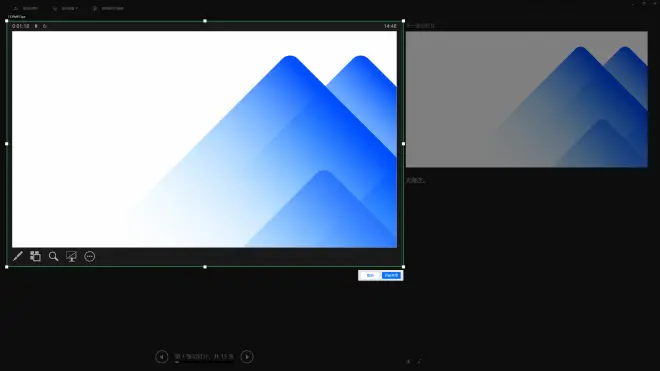Screen dimensions: 660x371
Task: Make the notes text smaller icon
Action: 419,361
